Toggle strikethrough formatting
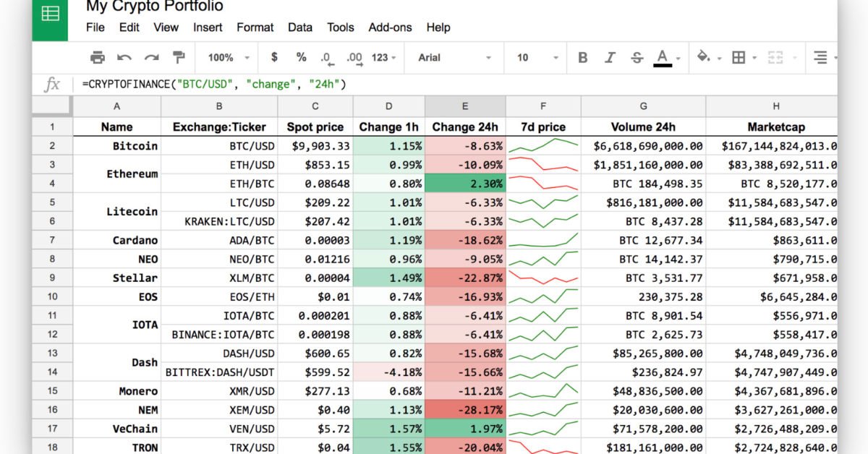The width and height of the screenshot is (868, 454). [x=637, y=58]
